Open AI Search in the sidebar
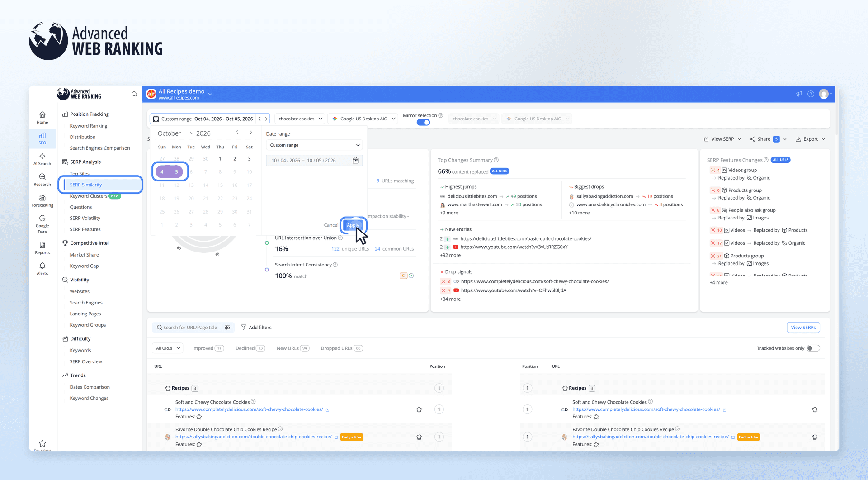The width and height of the screenshot is (868, 480). pyautogui.click(x=42, y=159)
